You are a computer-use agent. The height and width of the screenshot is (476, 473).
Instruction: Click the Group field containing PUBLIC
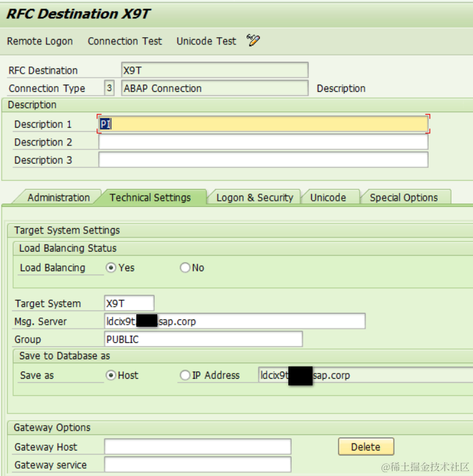point(204,339)
